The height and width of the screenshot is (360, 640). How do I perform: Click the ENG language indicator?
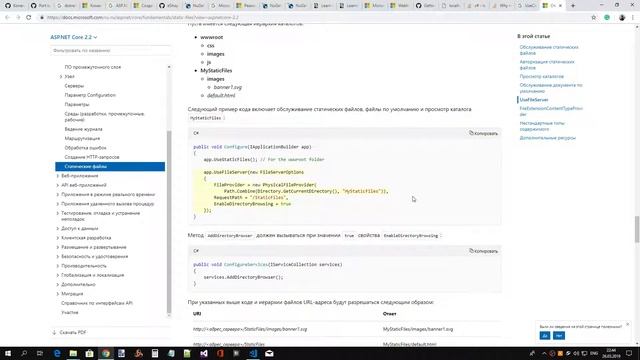coord(594,353)
